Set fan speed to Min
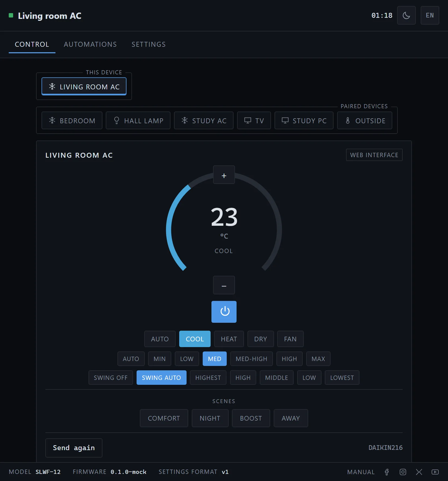The height and width of the screenshot is (481, 448). pyautogui.click(x=160, y=359)
